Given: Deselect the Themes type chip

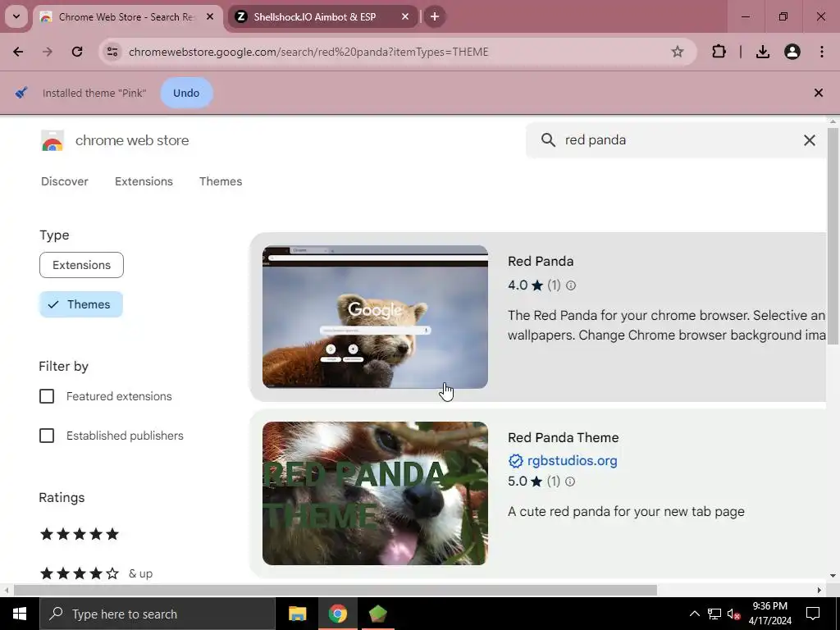Looking at the screenshot, I should [81, 304].
